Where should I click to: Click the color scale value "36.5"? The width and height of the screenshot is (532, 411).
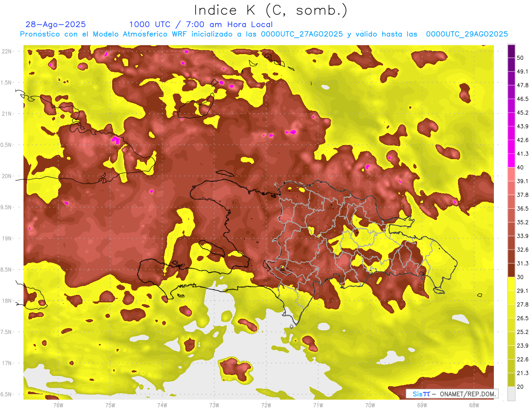click(x=522, y=208)
